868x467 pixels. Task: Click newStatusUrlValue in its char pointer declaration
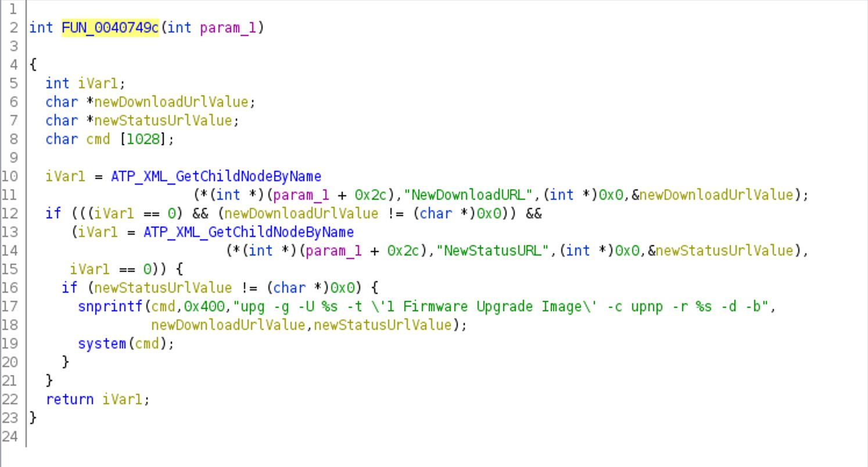163,120
